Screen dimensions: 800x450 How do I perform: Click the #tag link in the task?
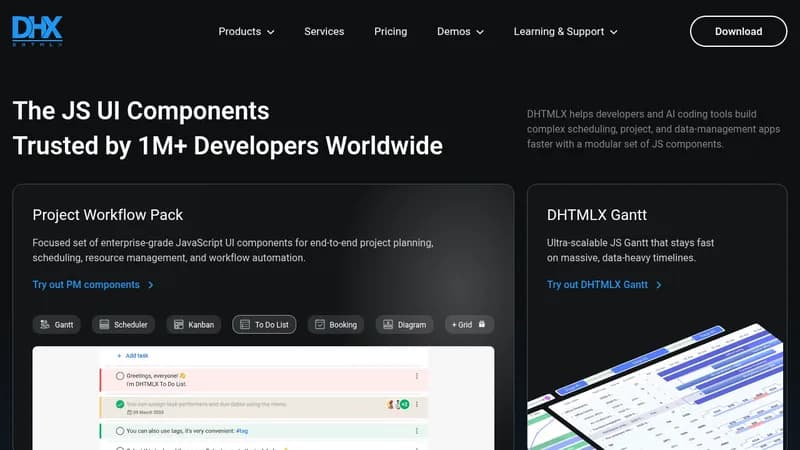point(242,431)
